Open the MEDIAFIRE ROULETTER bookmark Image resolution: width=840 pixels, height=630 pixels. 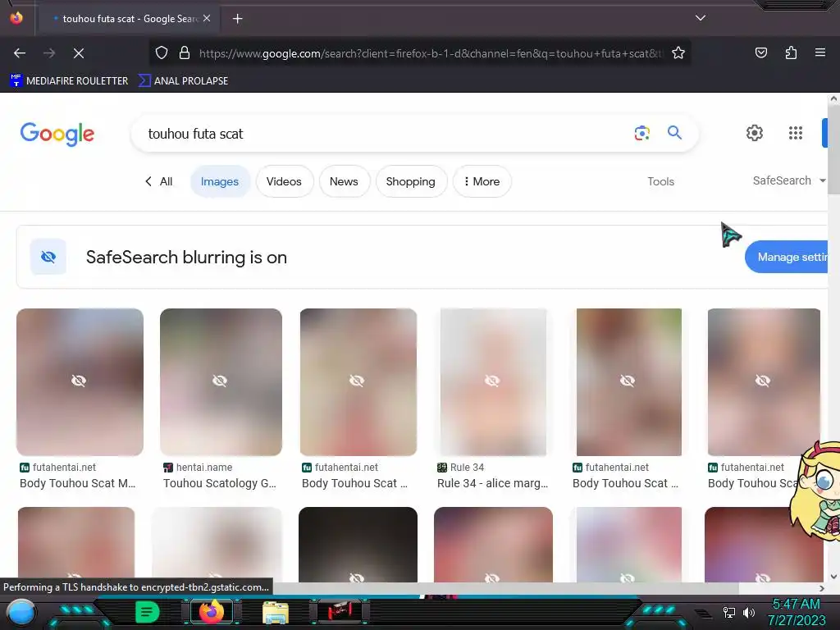[69, 81]
